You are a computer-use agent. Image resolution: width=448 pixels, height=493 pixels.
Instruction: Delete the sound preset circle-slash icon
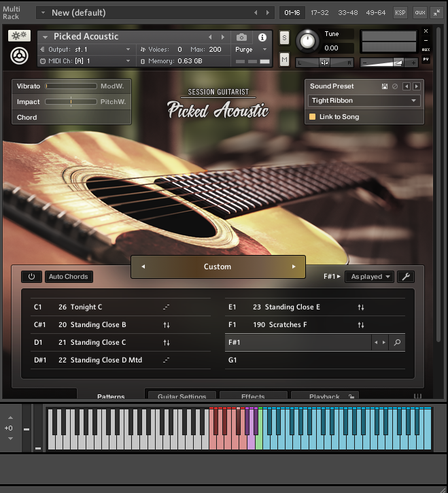[395, 86]
